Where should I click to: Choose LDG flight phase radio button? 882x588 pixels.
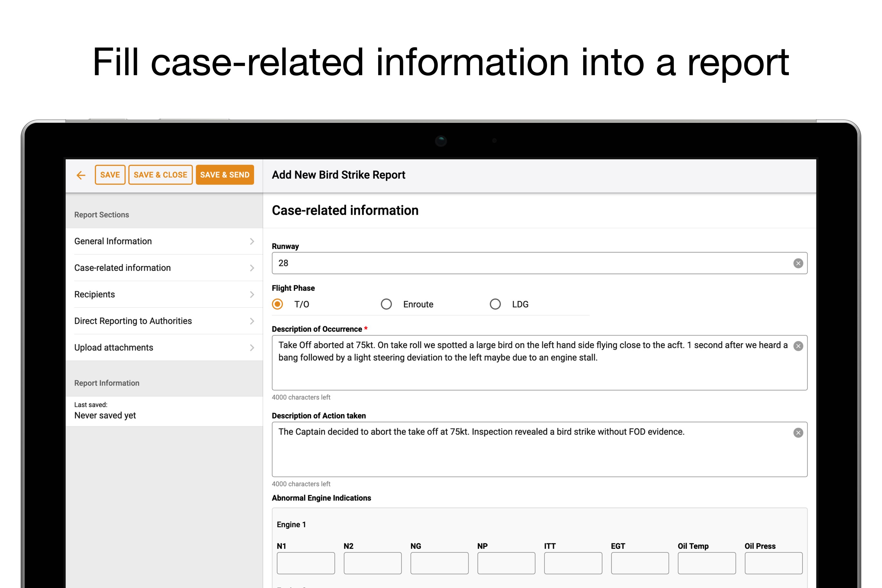click(x=495, y=304)
